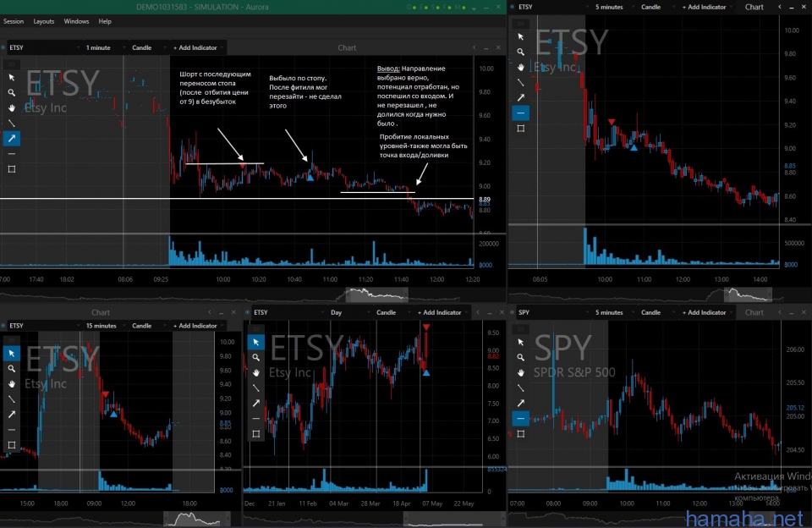Open the Day timeframe dropdown
Viewport: 812px width, 528px height.
349,312
